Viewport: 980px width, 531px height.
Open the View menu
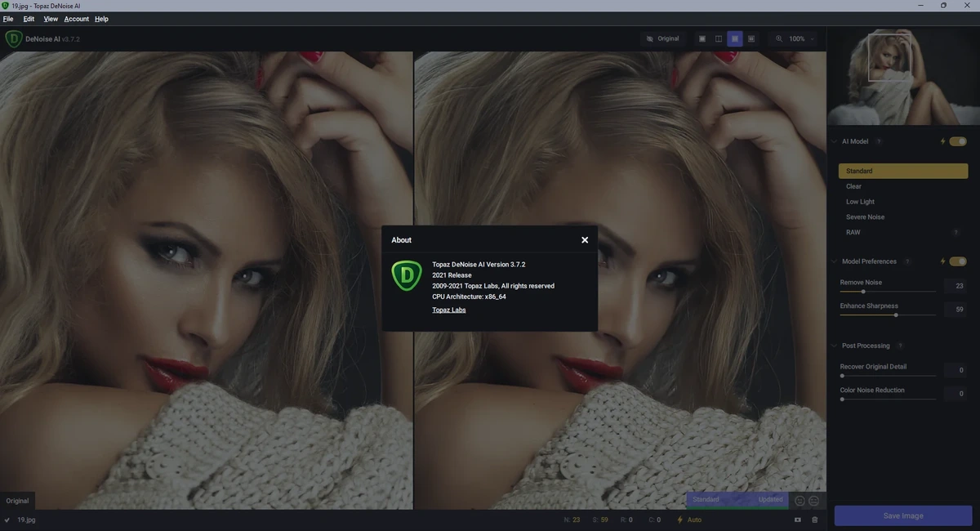tap(51, 19)
